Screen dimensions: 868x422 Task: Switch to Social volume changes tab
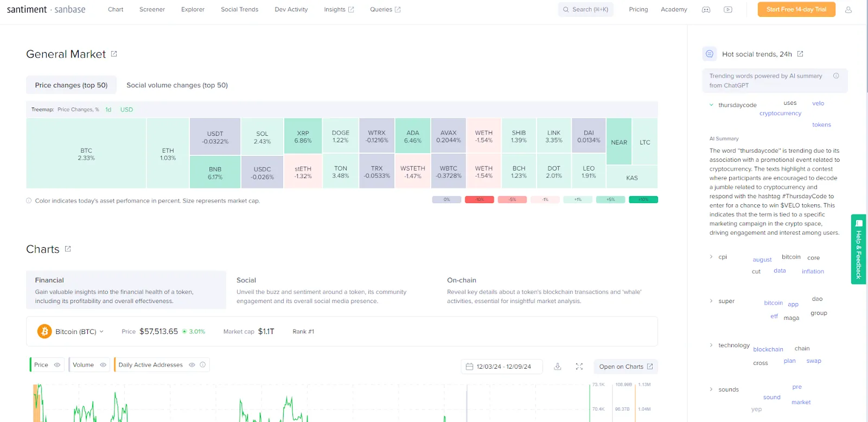(177, 85)
